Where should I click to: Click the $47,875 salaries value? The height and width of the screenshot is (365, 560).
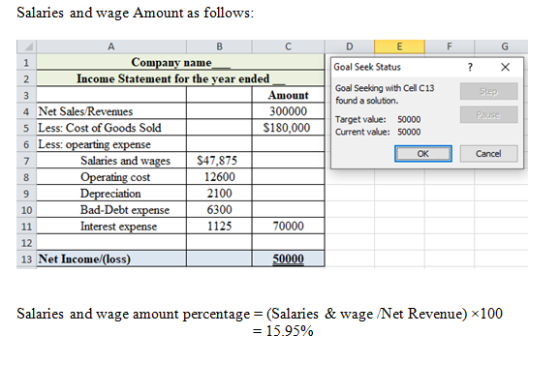point(219,161)
